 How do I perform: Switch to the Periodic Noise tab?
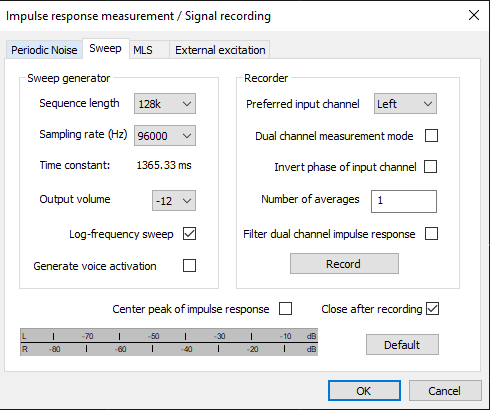44,50
